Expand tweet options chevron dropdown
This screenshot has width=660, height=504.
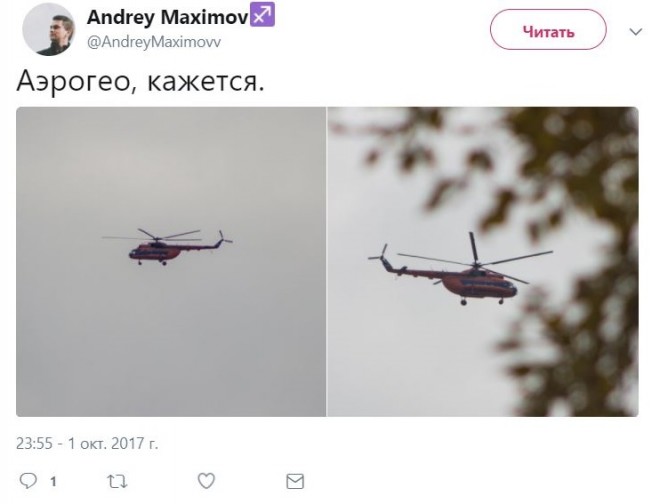click(636, 32)
